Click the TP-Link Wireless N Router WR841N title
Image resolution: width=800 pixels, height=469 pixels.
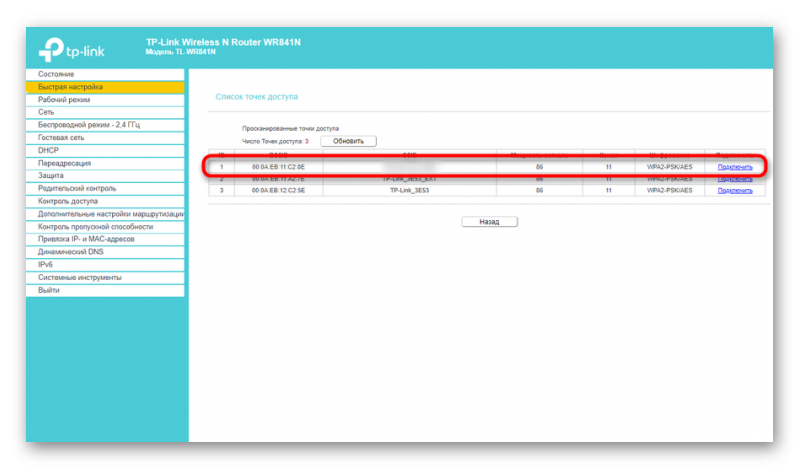click(x=223, y=42)
